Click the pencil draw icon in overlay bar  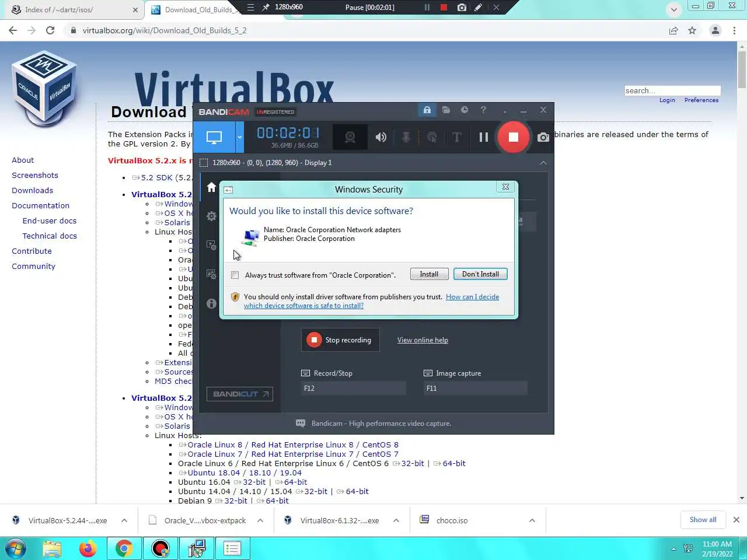[x=478, y=8]
